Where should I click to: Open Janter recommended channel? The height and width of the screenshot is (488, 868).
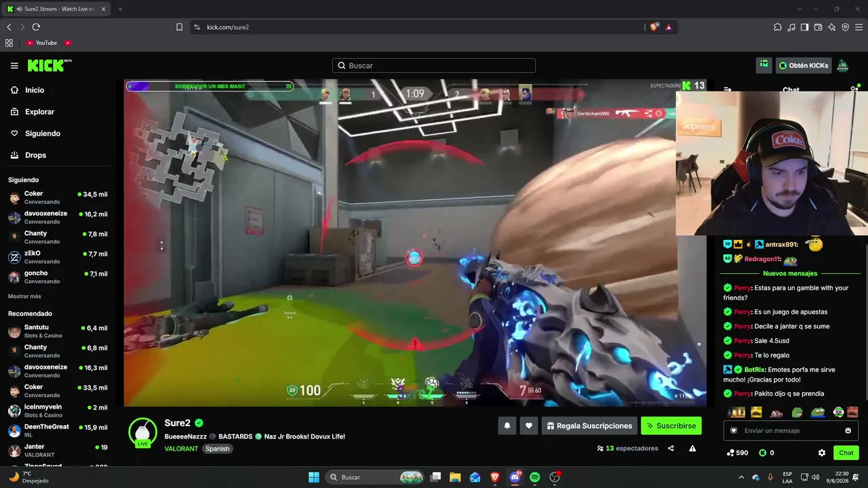tap(58, 450)
